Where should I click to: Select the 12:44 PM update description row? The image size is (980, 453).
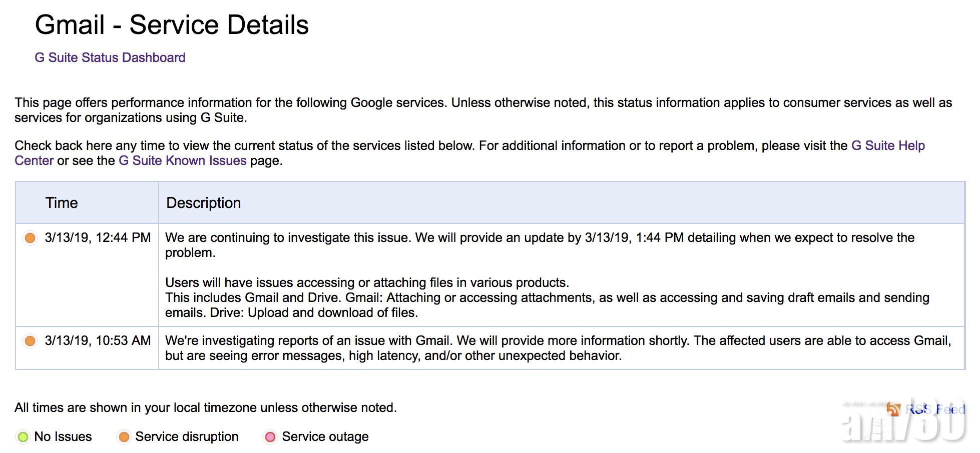pos(501,275)
